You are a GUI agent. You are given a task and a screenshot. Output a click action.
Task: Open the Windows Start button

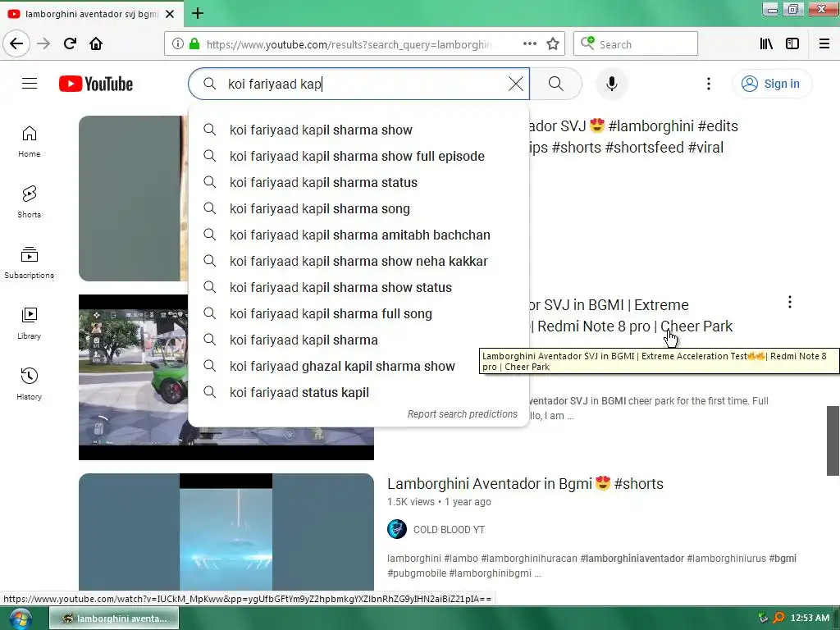click(x=20, y=619)
